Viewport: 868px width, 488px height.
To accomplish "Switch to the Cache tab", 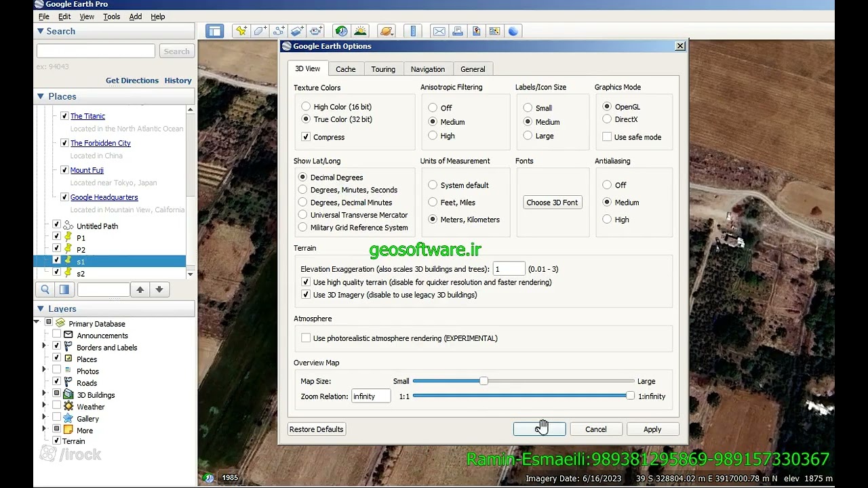I will click(345, 69).
